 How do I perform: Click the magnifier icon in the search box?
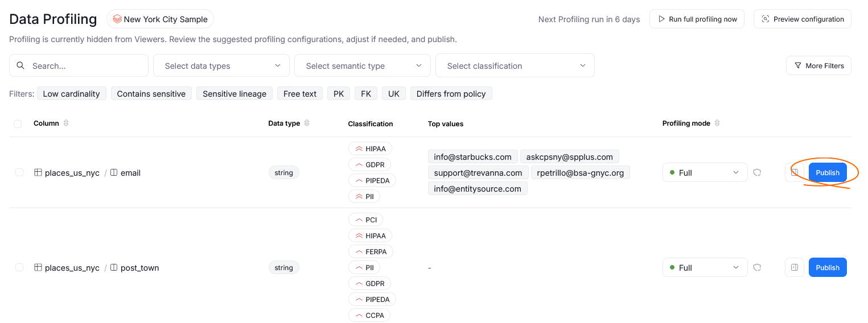(x=20, y=65)
